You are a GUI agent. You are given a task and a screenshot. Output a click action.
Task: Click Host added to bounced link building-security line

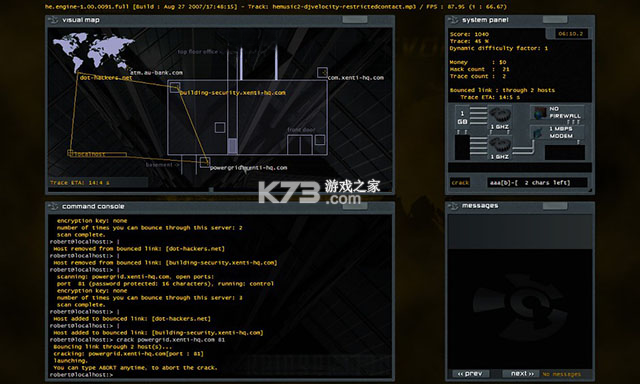tap(158, 333)
